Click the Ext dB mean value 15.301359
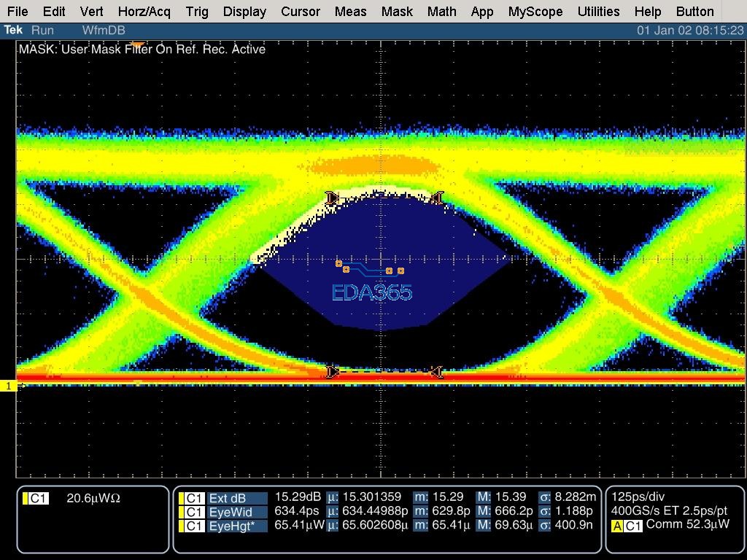This screenshot has height=560, width=747. [x=371, y=497]
